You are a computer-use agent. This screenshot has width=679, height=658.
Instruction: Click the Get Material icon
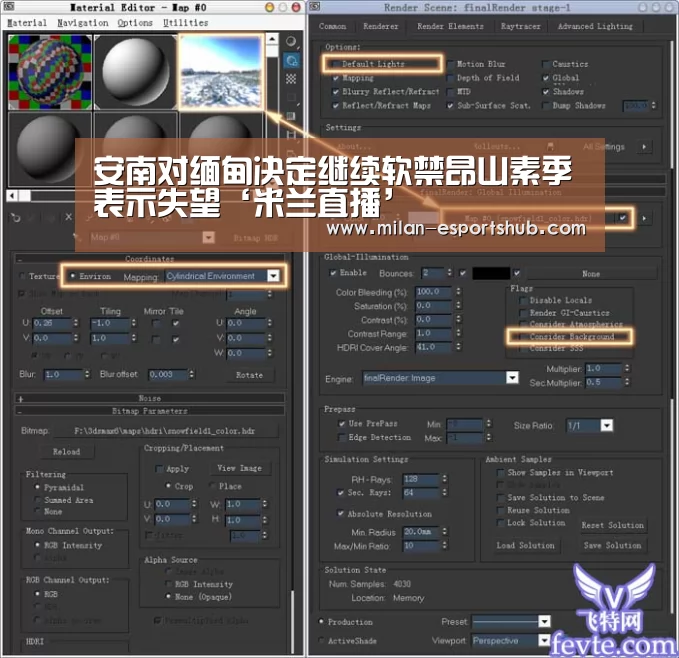point(16,217)
